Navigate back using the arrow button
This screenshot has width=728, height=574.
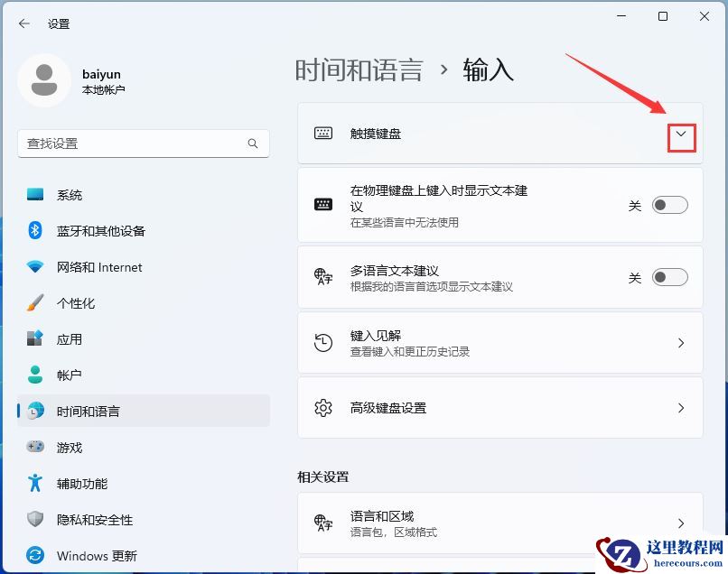(x=23, y=23)
